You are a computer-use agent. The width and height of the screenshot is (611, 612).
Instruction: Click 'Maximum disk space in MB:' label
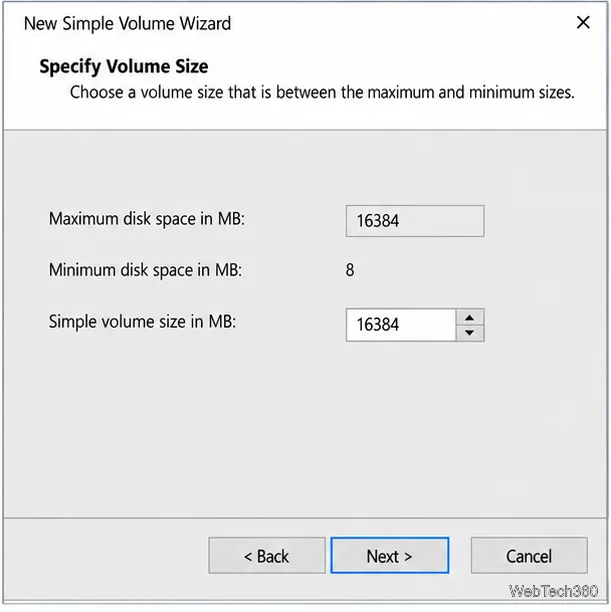tap(146, 219)
